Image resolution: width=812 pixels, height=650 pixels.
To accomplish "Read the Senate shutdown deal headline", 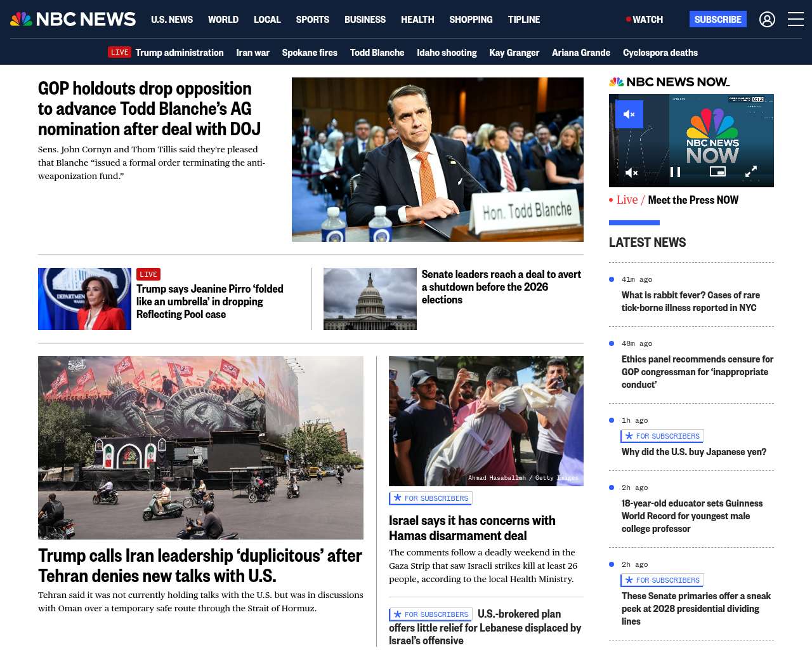I will tap(501, 287).
